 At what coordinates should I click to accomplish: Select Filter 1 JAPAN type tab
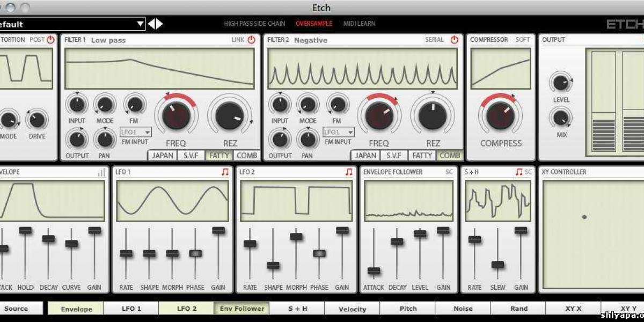(163, 156)
